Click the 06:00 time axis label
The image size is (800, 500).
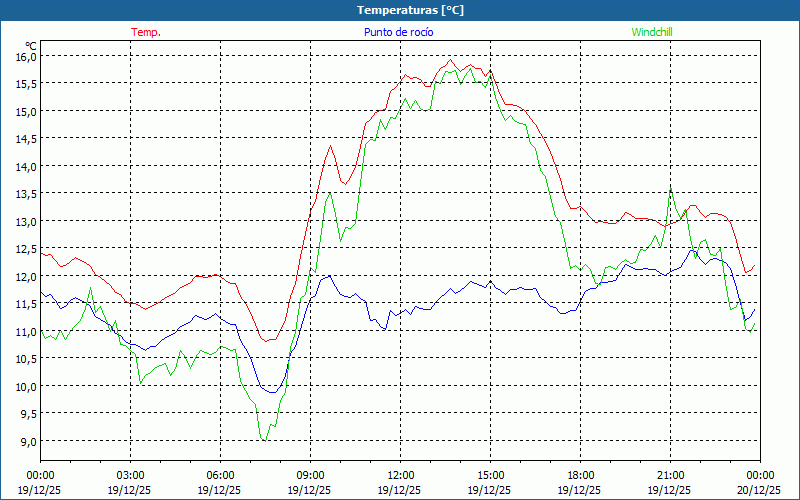[x=220, y=475]
